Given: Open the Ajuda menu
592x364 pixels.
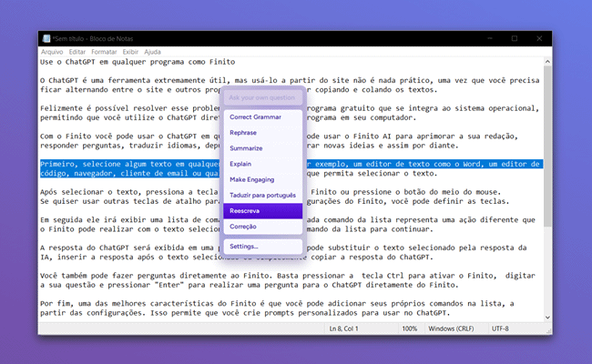Looking at the screenshot, I should point(152,52).
